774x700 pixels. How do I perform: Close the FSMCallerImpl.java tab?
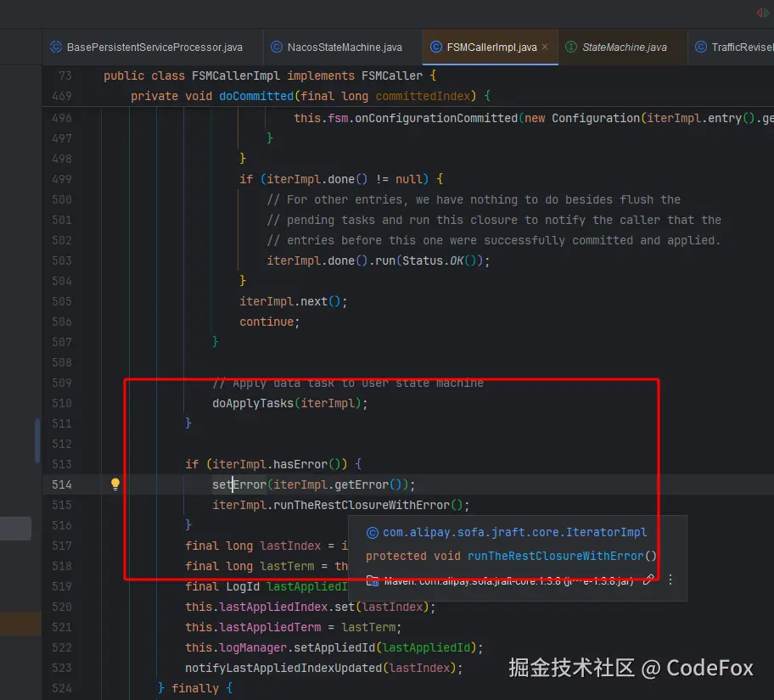pyautogui.click(x=545, y=47)
